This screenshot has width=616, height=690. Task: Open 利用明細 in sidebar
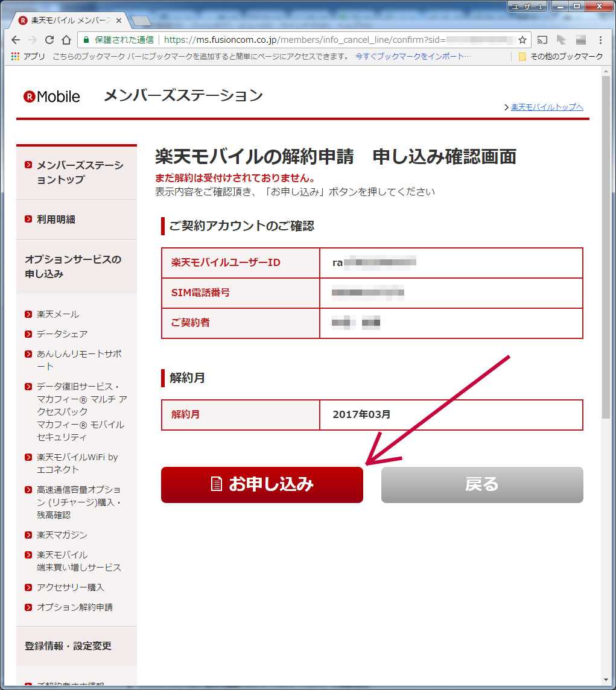(x=56, y=220)
